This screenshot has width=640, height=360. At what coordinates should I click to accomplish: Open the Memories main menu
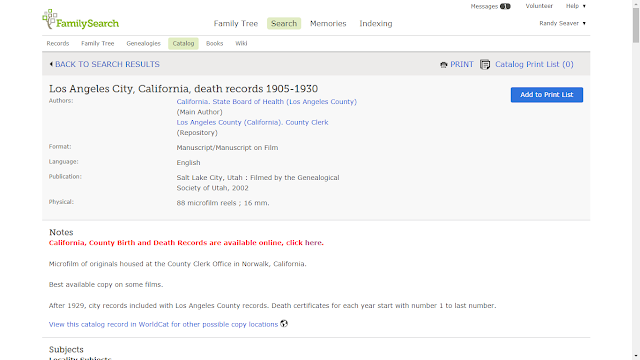(x=328, y=24)
